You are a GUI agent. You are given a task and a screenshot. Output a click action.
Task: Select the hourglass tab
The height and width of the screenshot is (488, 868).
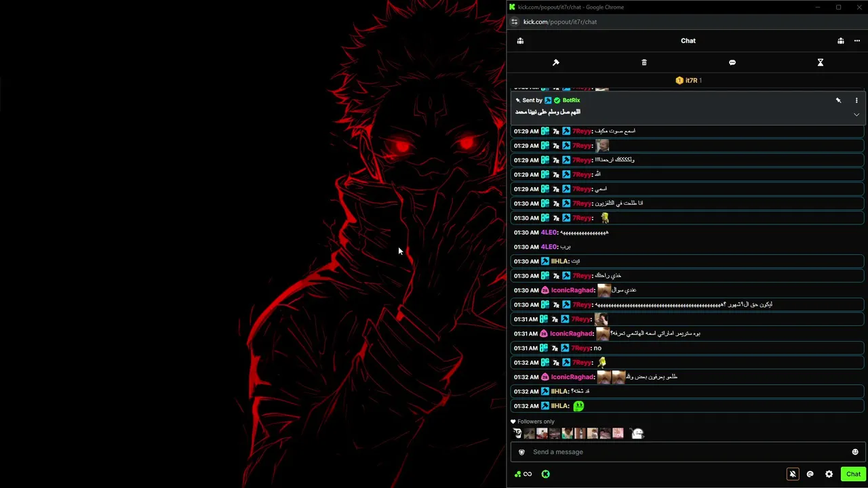pos(820,62)
